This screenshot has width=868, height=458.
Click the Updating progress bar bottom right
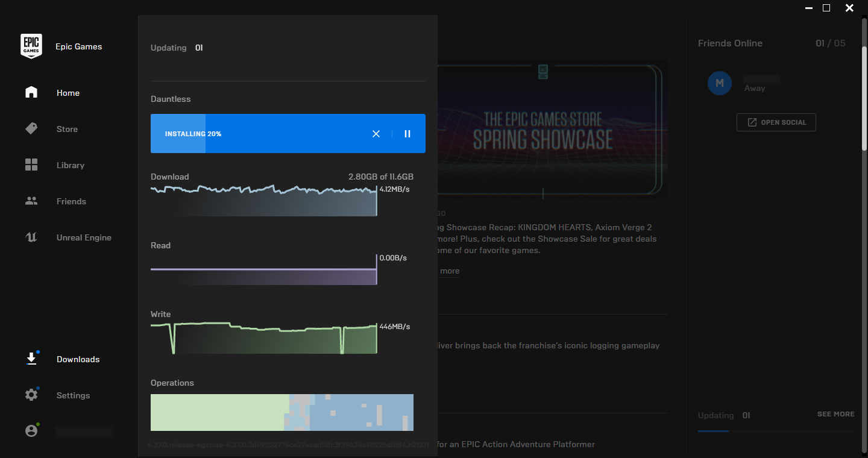tap(776, 431)
